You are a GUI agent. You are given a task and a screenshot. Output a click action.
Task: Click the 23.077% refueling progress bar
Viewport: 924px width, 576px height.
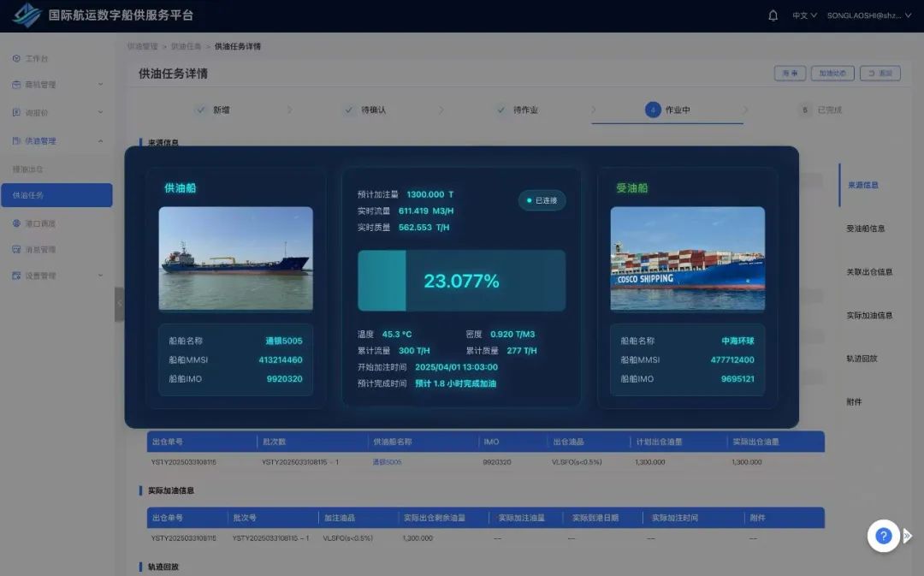coord(461,281)
